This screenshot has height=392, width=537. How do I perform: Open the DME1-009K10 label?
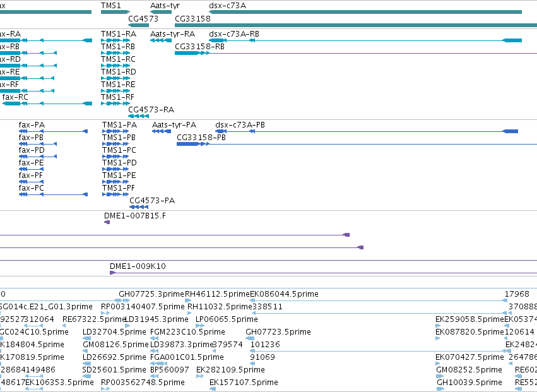[x=138, y=266]
